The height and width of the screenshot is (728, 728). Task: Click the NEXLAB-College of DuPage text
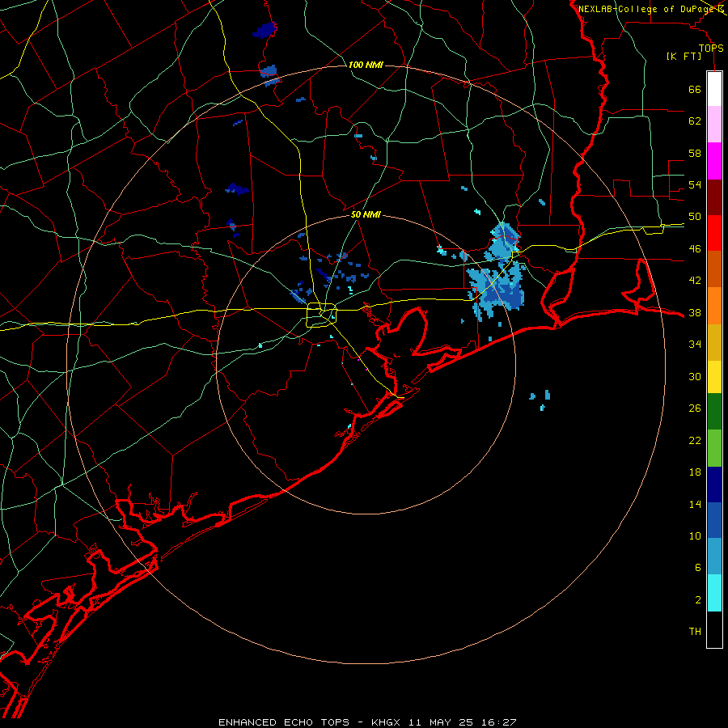point(647,9)
